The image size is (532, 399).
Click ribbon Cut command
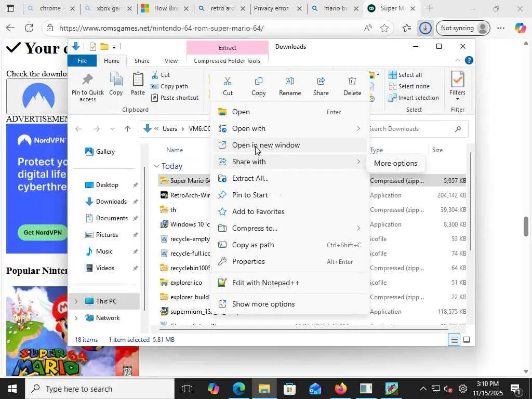coord(161,75)
